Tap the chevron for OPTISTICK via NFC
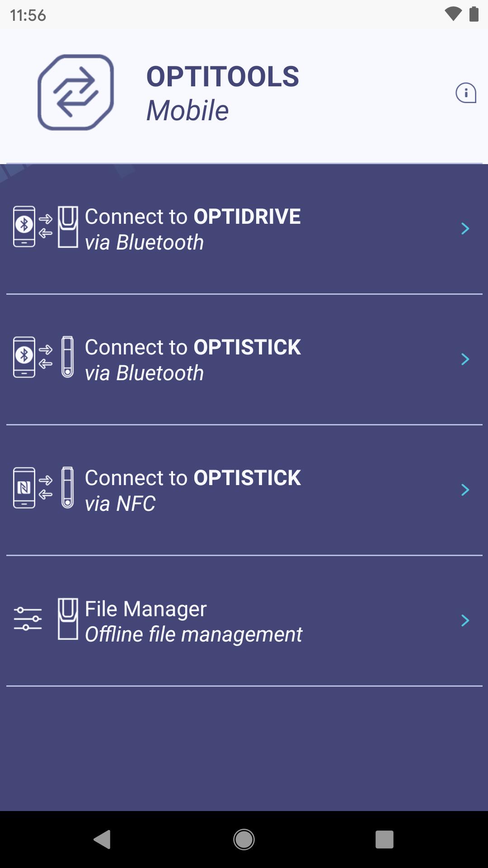This screenshot has height=868, width=488. pyautogui.click(x=465, y=490)
